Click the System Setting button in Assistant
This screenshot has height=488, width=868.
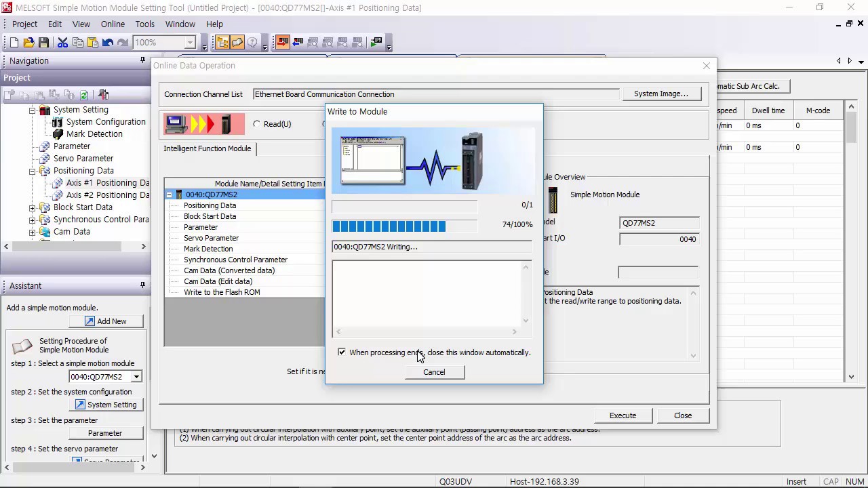106,405
